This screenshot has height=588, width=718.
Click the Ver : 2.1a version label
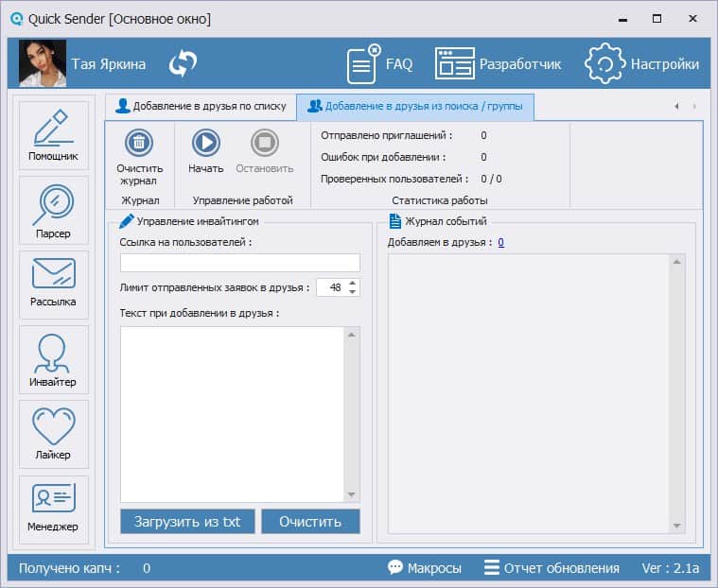tap(671, 568)
